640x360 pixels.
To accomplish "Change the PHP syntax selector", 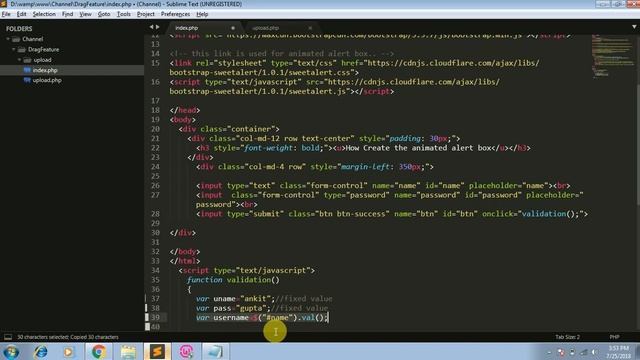I will 614,337.
